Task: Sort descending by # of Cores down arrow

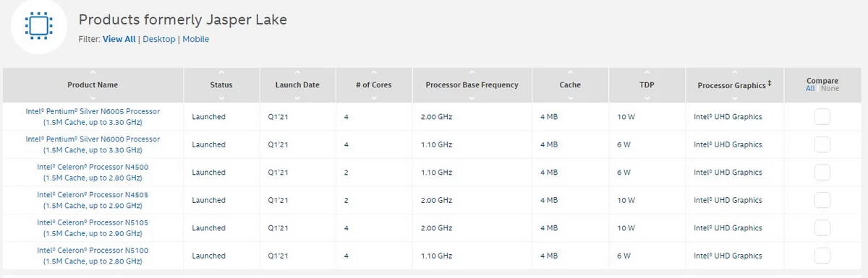Action: click(x=374, y=97)
